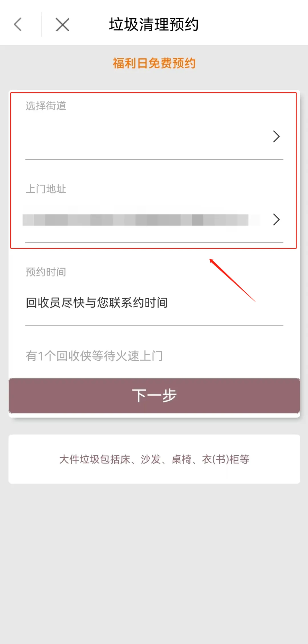The width and height of the screenshot is (308, 644).
Task: Tap the line under 预约时间
Action: pos(154,326)
